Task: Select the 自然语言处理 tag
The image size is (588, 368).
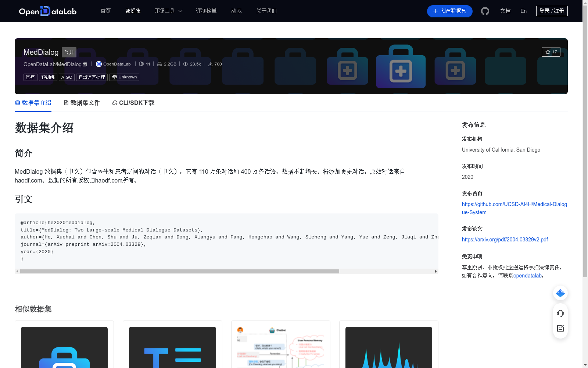Action: click(92, 77)
